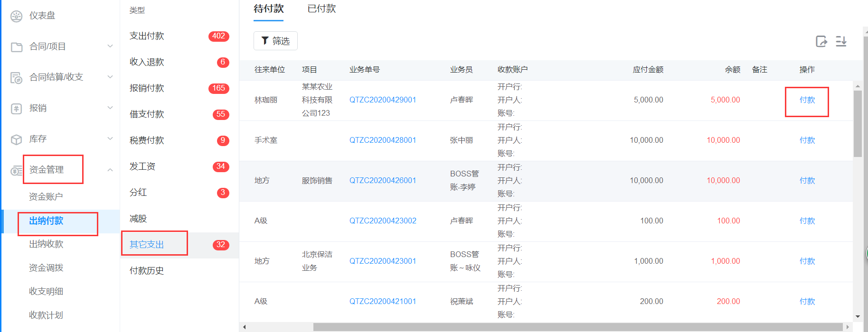This screenshot has height=332, width=868.
Task: Click the export icon above the table
Action: tap(821, 41)
